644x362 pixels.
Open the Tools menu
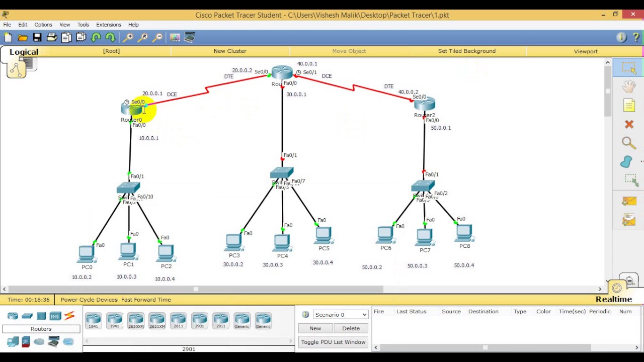(83, 24)
